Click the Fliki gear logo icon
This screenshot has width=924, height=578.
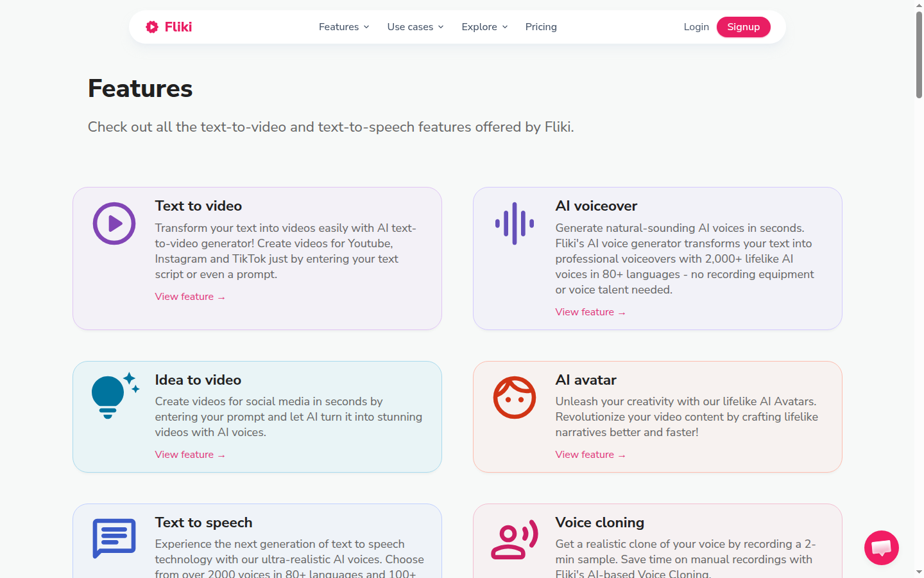tap(152, 27)
